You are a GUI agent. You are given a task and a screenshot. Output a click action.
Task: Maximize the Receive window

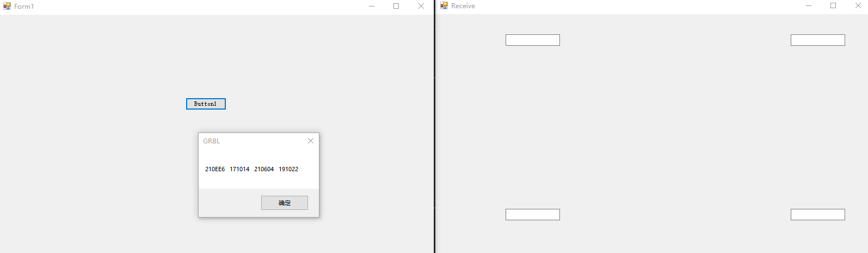tap(833, 5)
